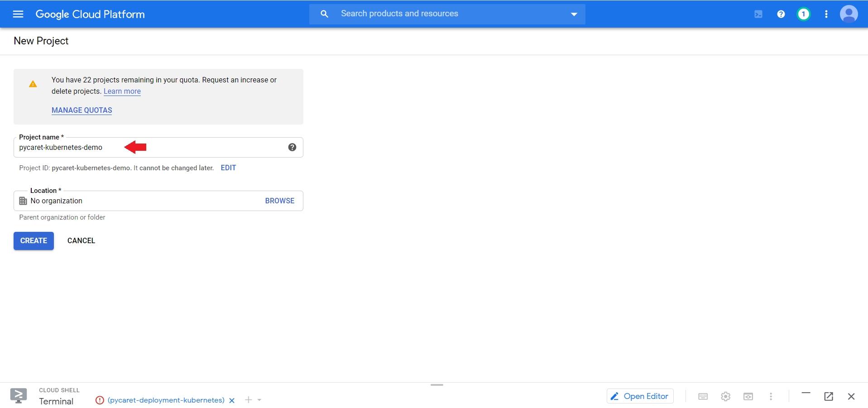Activate Cloud Shell icon in top bar
Screen dimensions: 868x408
coord(758,14)
